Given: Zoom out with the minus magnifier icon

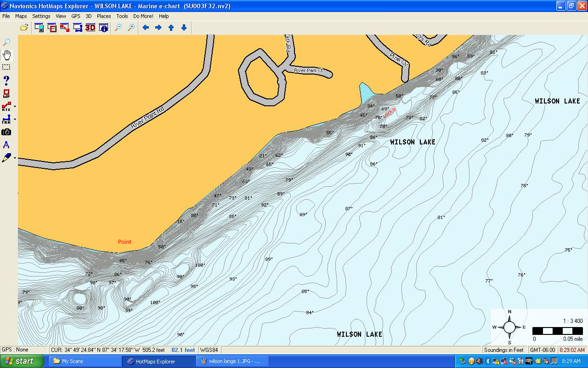Looking at the screenshot, I should 118,28.
